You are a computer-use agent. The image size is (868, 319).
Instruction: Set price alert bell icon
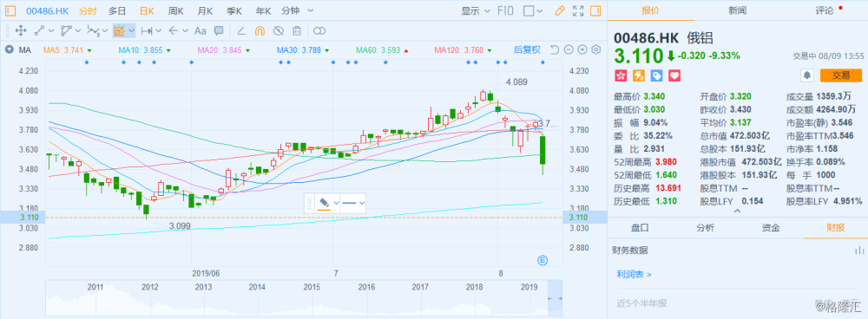(807, 75)
